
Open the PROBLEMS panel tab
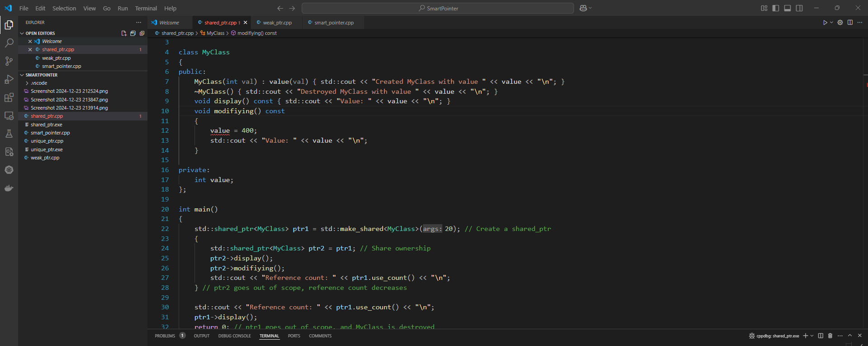pyautogui.click(x=165, y=336)
